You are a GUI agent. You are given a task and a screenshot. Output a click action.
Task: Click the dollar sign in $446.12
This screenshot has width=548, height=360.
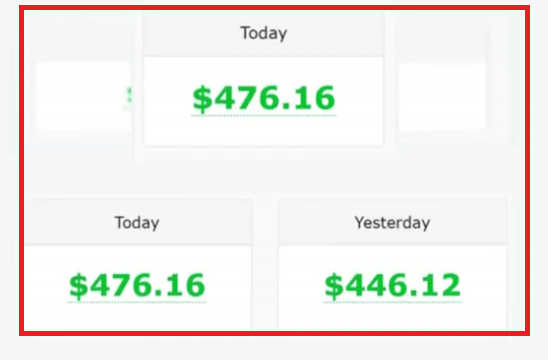[x=334, y=286]
